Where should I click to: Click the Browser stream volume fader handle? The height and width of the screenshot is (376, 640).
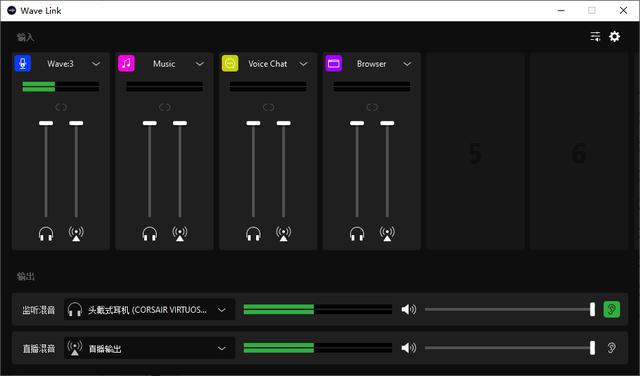point(387,123)
